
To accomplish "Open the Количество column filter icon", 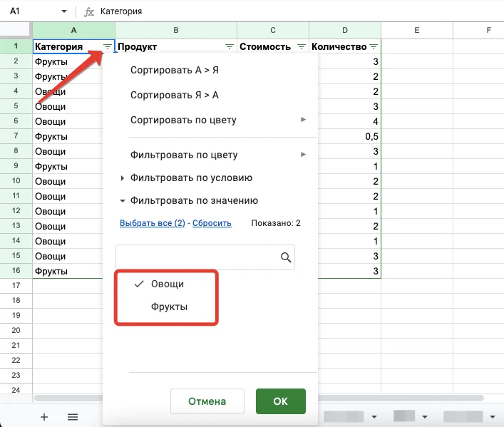I will point(373,47).
